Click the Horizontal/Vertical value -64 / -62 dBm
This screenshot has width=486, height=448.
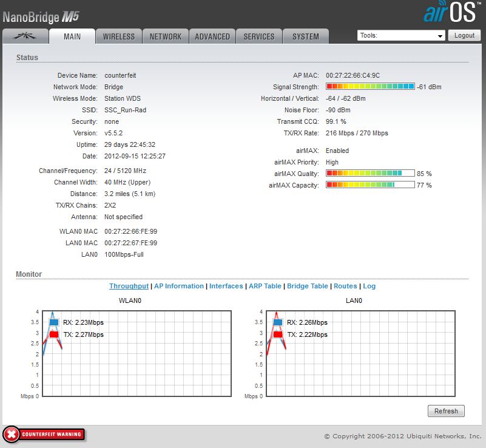coord(346,98)
